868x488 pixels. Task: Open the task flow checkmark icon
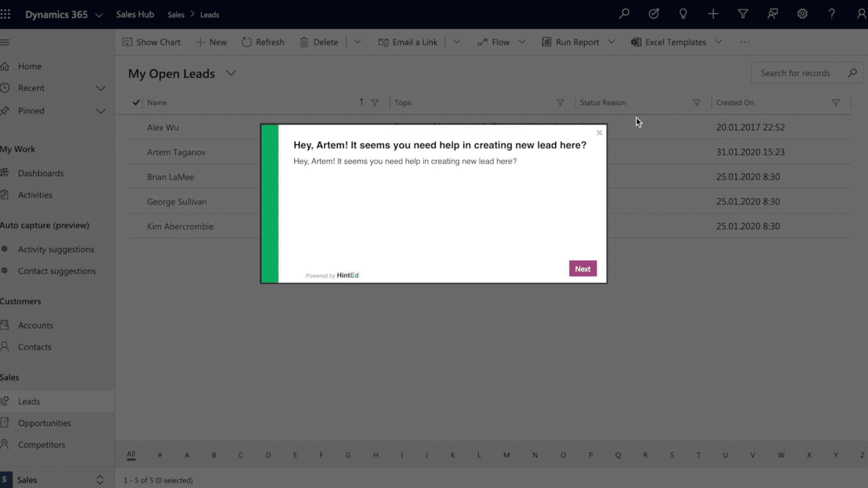click(x=654, y=14)
